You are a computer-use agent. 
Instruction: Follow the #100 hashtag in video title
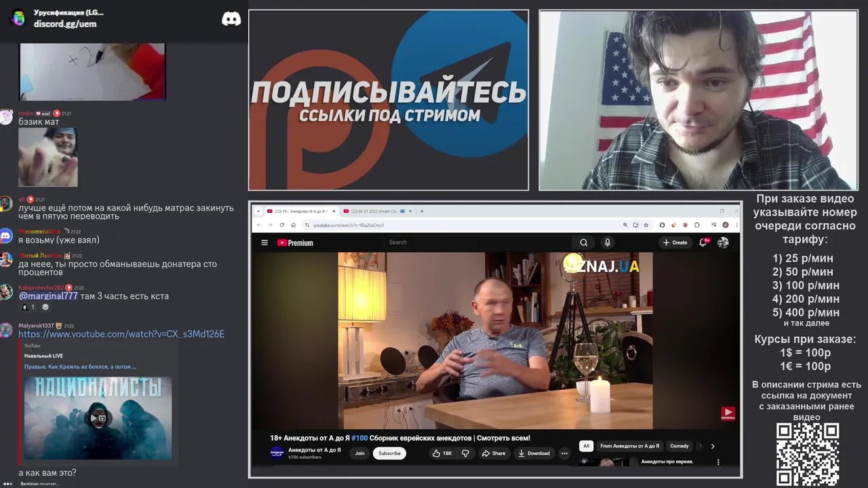(x=359, y=438)
